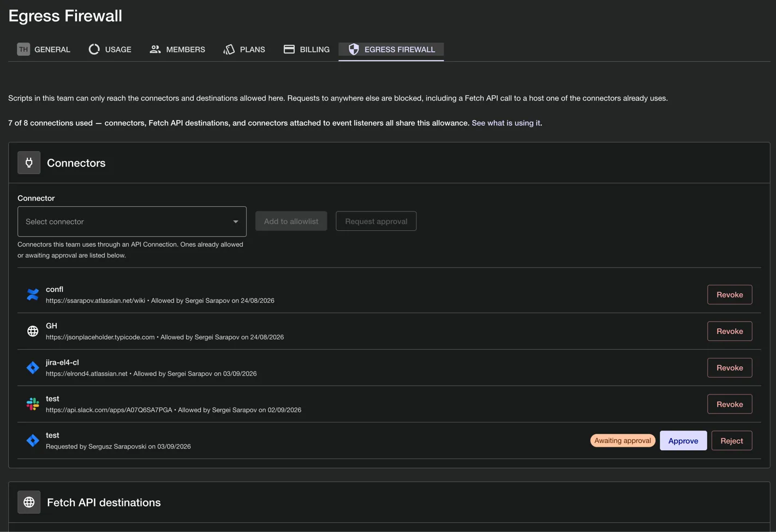The width and height of the screenshot is (776, 532).
Task: Click the people icon on Members tab
Action: (155, 49)
